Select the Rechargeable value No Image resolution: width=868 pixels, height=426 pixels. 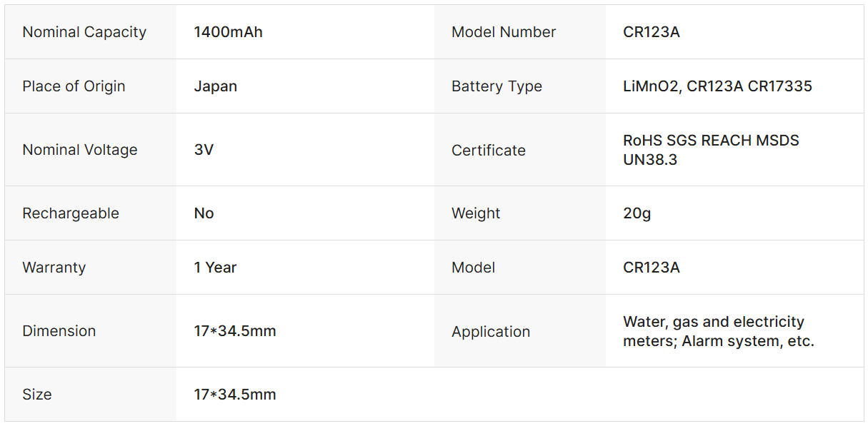pos(204,213)
